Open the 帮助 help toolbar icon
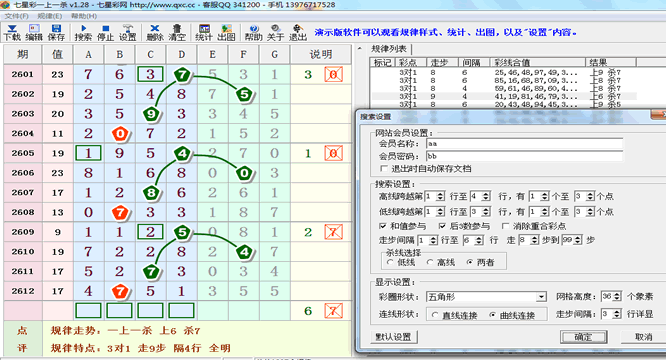Screen dimensions: 666x360 click(x=254, y=32)
